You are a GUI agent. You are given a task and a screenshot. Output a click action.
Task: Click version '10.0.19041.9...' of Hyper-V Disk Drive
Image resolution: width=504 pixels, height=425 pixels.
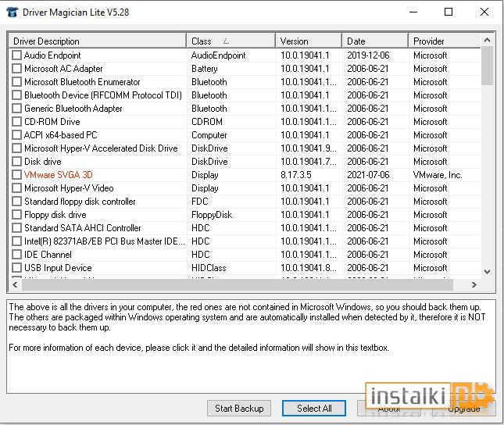(308, 148)
